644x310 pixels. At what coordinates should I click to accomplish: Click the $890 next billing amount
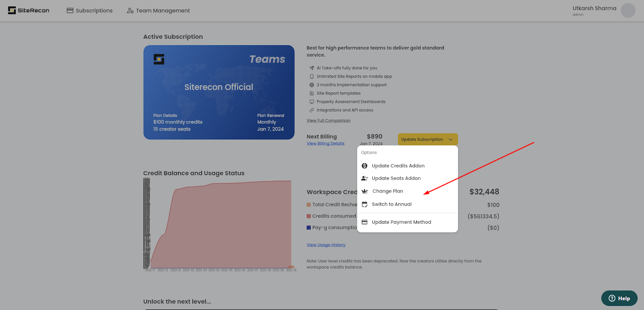(x=375, y=137)
